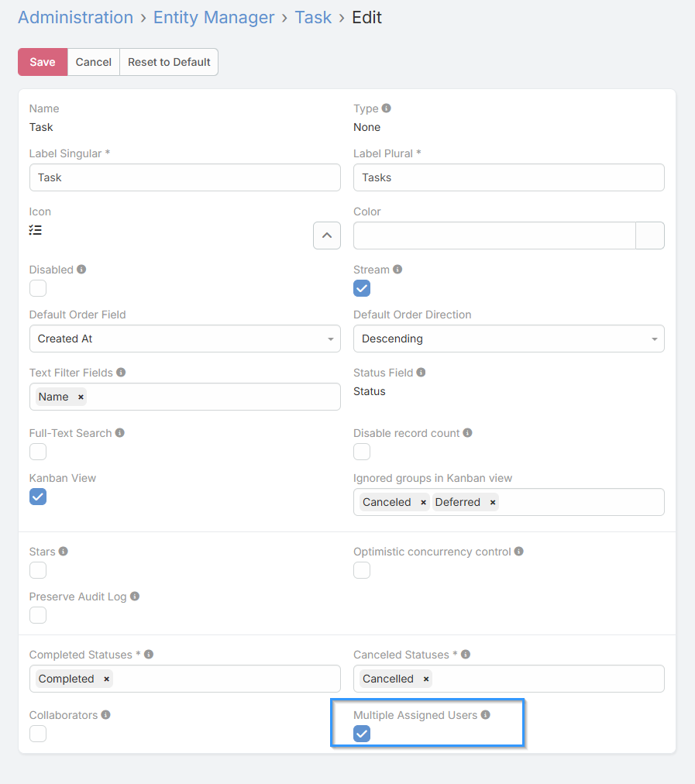Disable the Kanban View checkbox
The width and height of the screenshot is (695, 784).
click(x=38, y=497)
